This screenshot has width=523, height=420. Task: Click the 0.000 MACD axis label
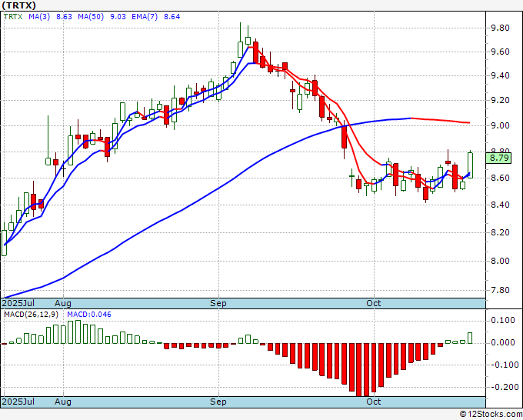point(503,342)
